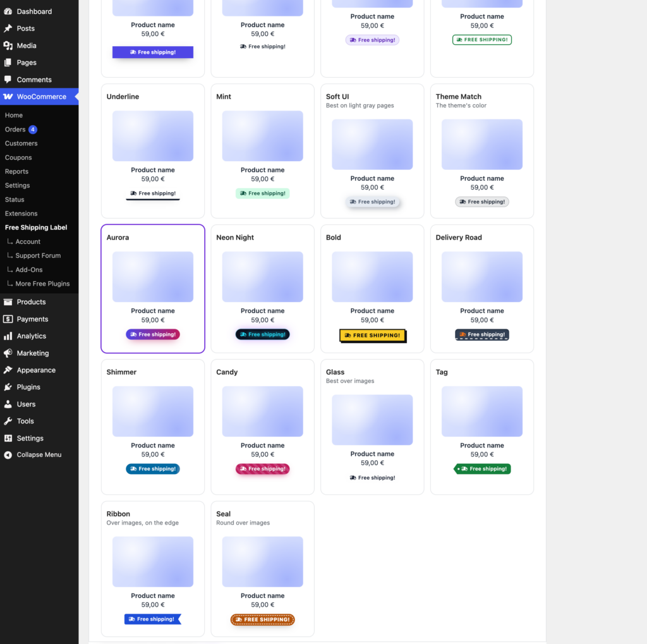Open the Customers submenu item
Screen dimensions: 647x644
point(21,143)
